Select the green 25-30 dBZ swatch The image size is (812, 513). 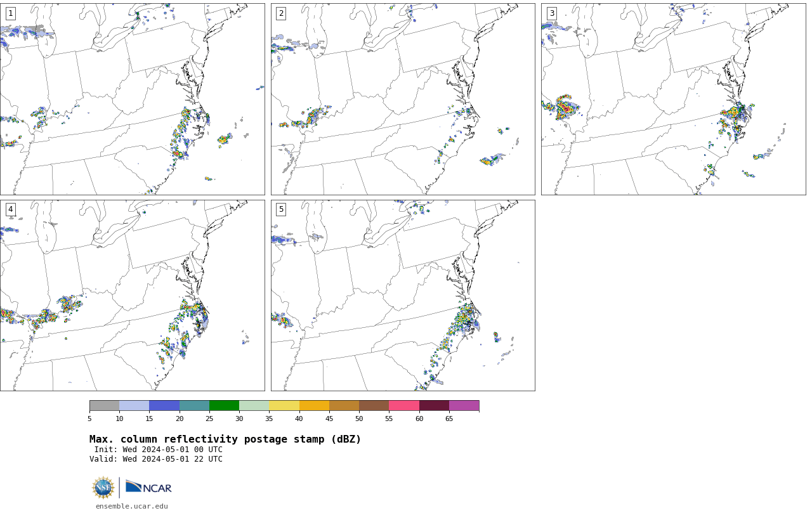point(224,406)
